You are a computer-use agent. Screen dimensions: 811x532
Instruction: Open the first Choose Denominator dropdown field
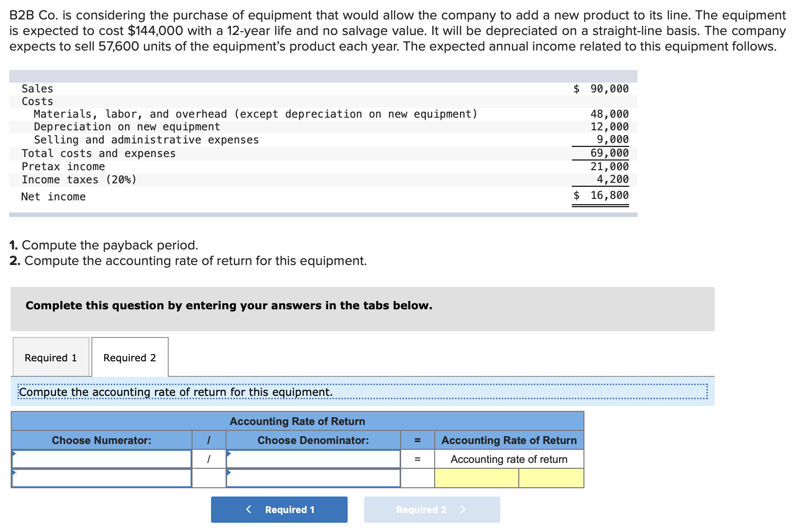[313, 459]
